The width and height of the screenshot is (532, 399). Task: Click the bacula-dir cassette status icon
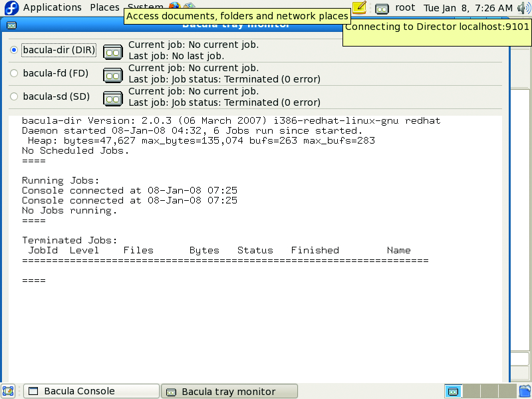coord(113,51)
